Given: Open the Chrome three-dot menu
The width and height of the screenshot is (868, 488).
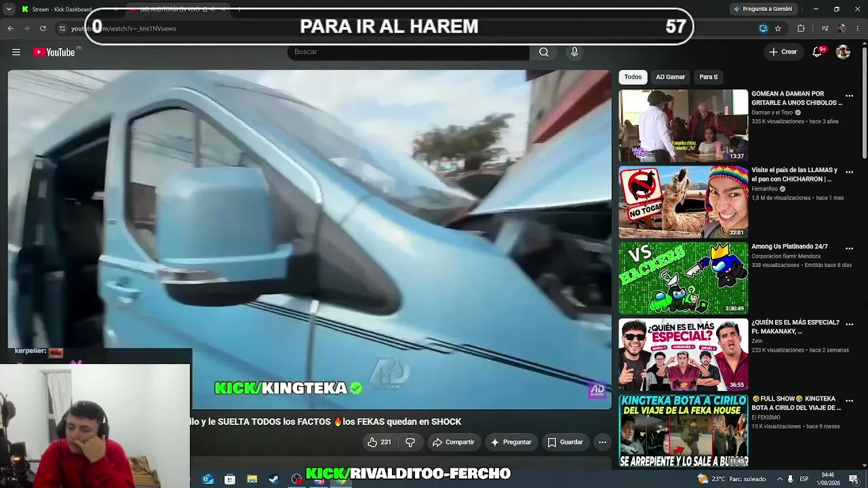Looking at the screenshot, I should (x=858, y=28).
